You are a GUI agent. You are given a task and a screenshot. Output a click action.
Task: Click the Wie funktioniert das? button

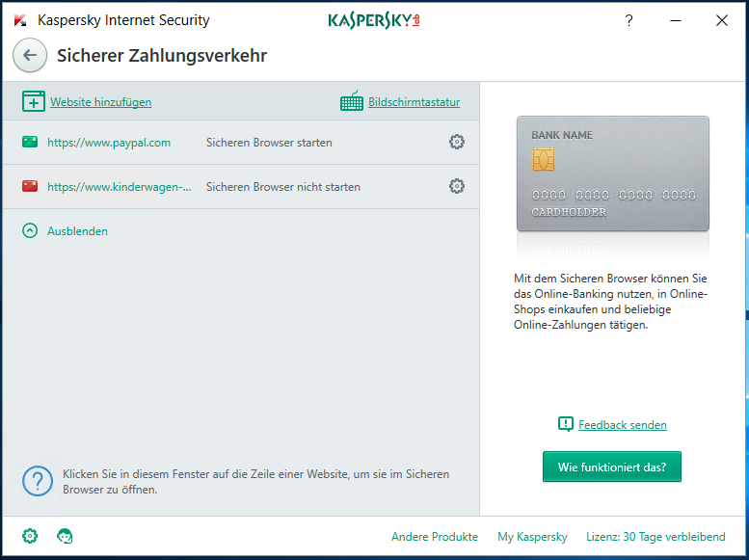click(x=612, y=467)
